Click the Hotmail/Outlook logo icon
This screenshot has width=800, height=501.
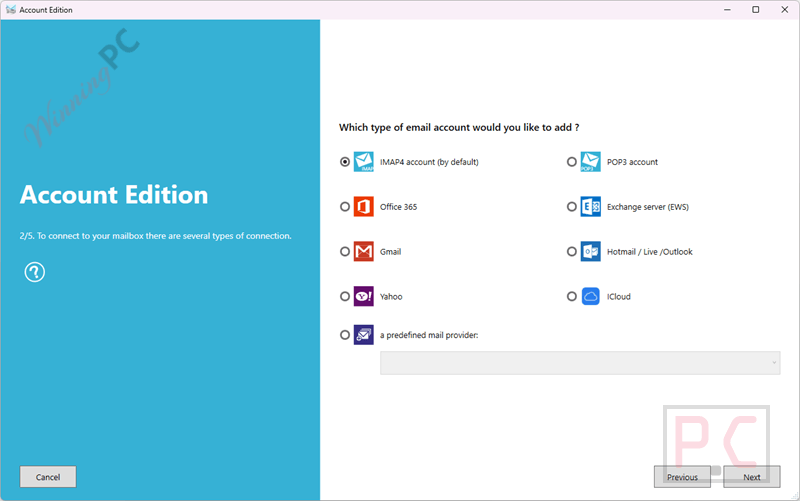point(590,252)
